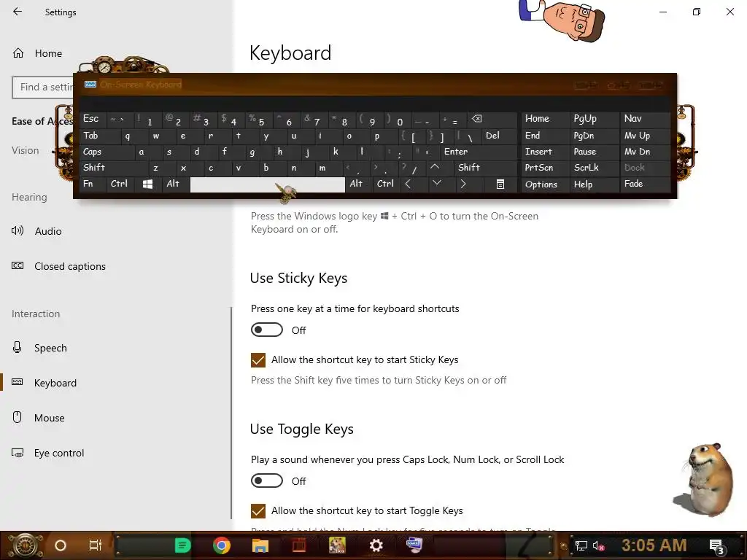
Task: Click the PrtScn key on On-Screen Keyboard
Action: (546, 168)
